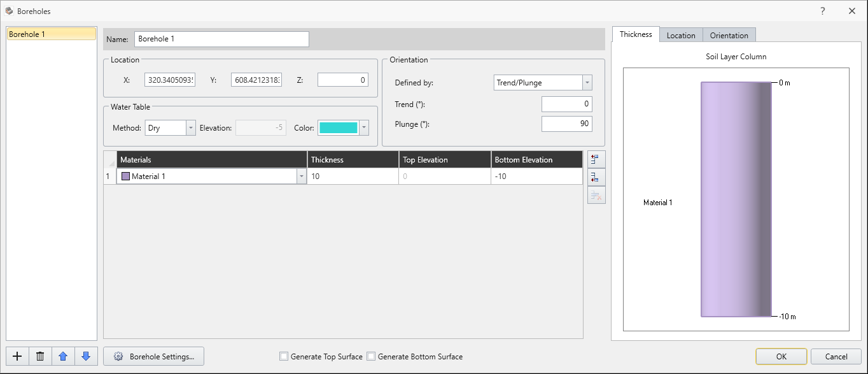Add a new borehole with plus icon
This screenshot has height=374, width=868.
[x=17, y=357]
